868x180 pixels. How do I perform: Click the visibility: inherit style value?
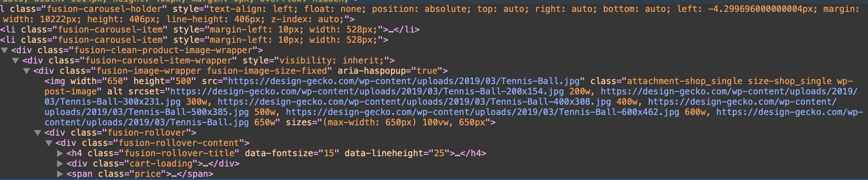(x=331, y=61)
